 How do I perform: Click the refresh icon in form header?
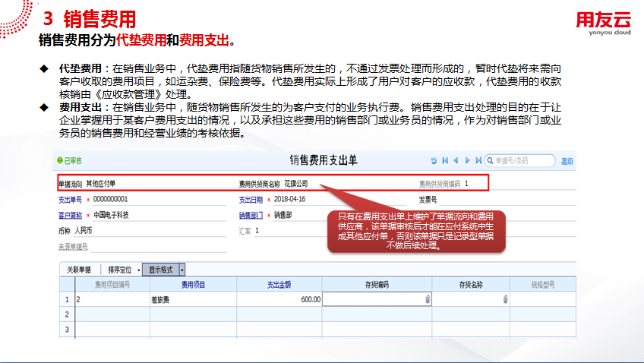pyautogui.click(x=434, y=161)
